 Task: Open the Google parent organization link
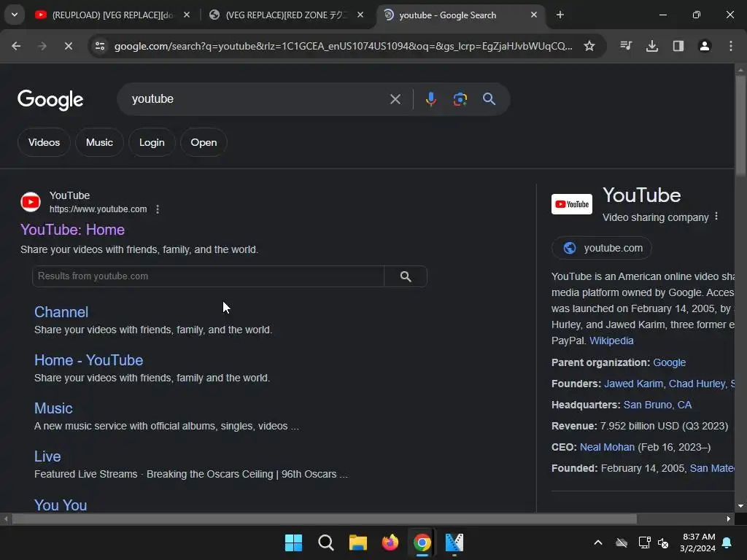670,363
